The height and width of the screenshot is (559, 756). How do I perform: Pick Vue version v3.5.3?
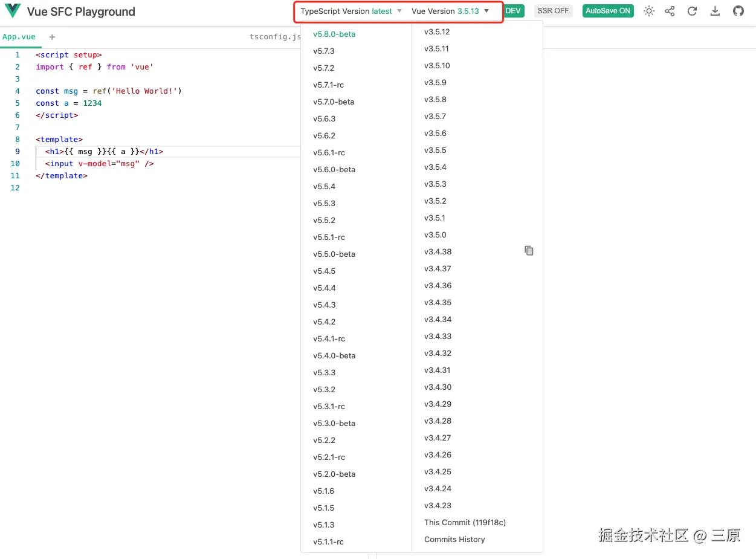(x=435, y=184)
